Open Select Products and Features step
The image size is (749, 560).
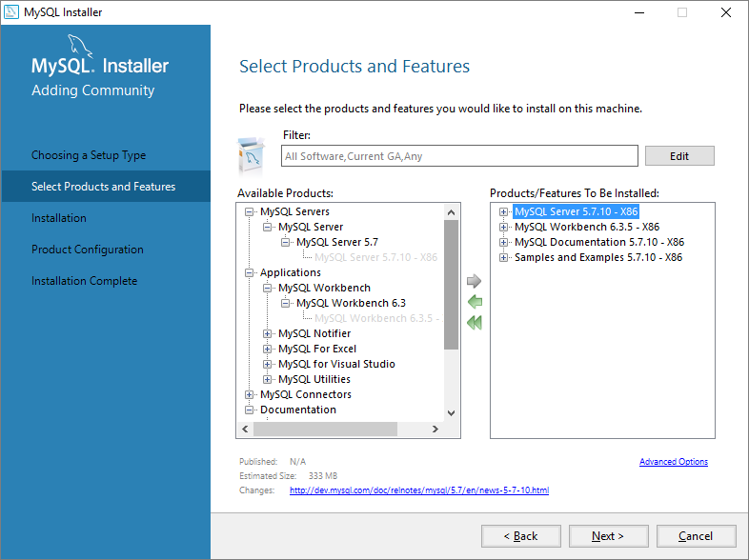105,186
